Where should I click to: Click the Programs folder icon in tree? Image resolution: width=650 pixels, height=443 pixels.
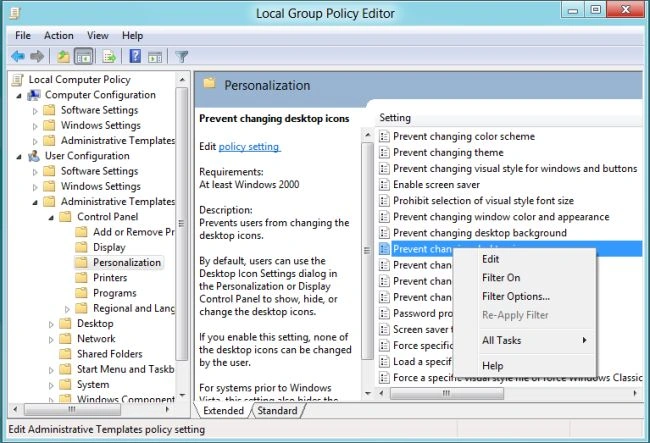81,293
